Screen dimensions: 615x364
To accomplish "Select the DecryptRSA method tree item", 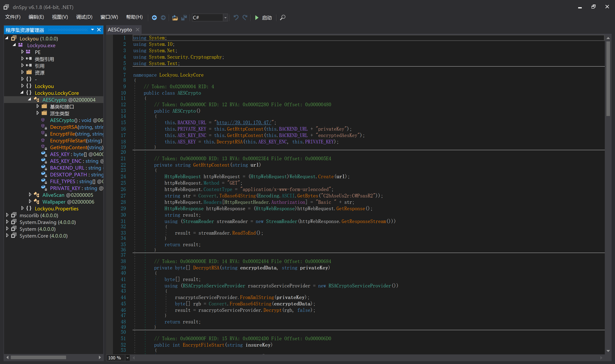I will point(76,127).
